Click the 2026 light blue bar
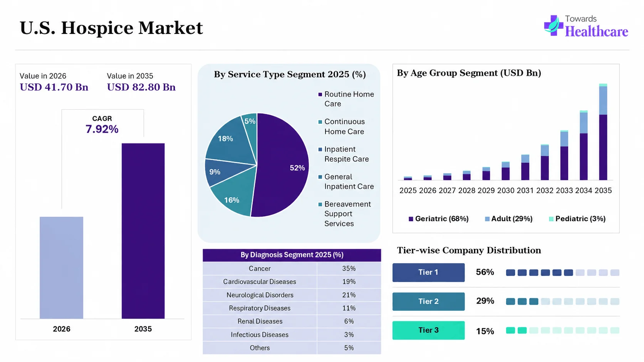 [x=61, y=268]
